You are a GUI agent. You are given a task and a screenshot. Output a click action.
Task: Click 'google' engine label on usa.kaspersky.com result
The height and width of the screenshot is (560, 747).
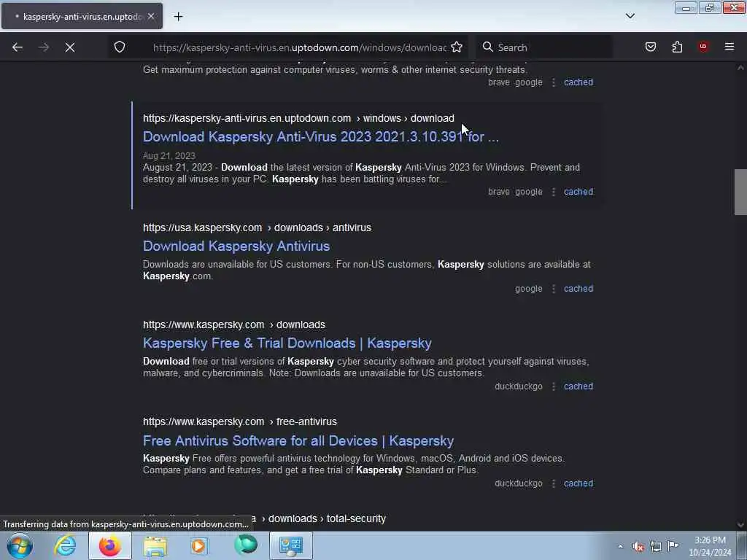528,289
